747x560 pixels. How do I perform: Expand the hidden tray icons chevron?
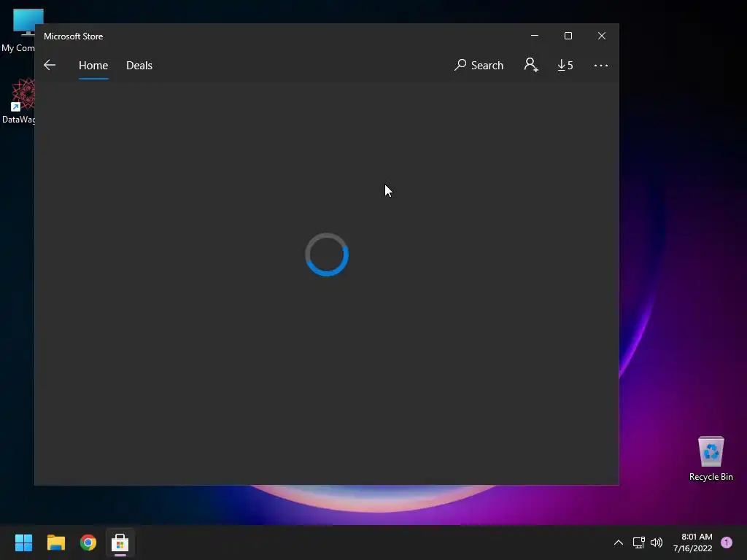(619, 542)
